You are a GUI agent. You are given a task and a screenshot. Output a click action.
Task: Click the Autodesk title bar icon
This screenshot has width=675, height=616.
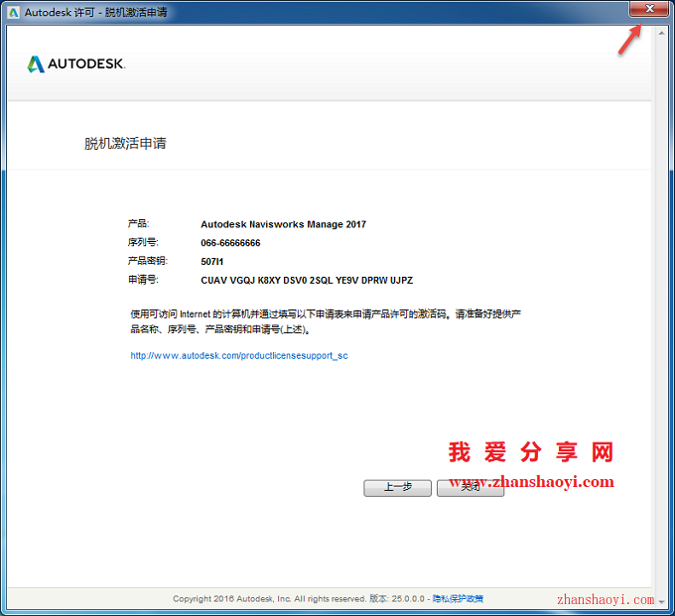(13, 13)
